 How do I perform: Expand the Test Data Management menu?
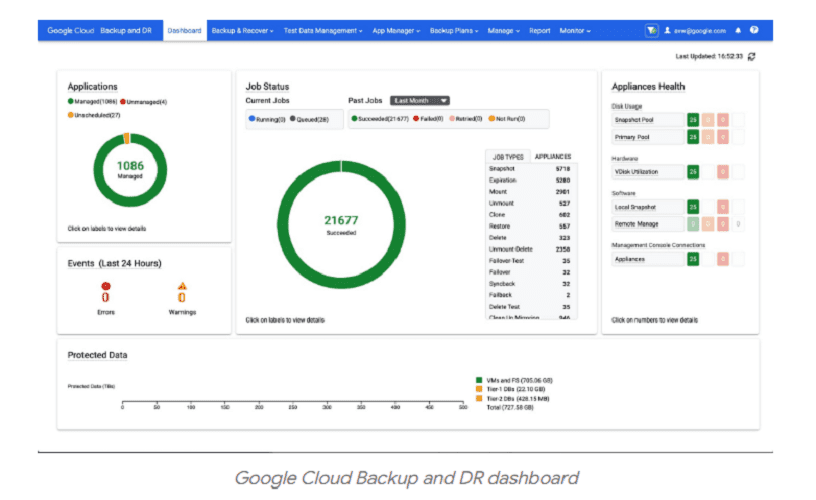(x=323, y=31)
